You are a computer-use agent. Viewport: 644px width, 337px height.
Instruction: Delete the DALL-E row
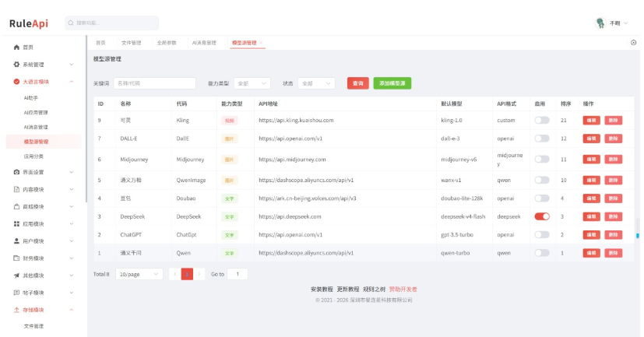click(613, 139)
